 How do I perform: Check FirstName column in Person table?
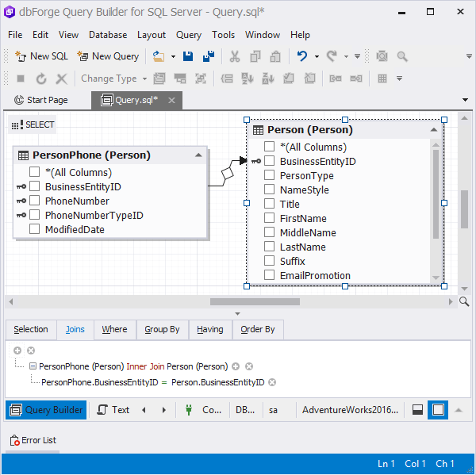click(269, 218)
